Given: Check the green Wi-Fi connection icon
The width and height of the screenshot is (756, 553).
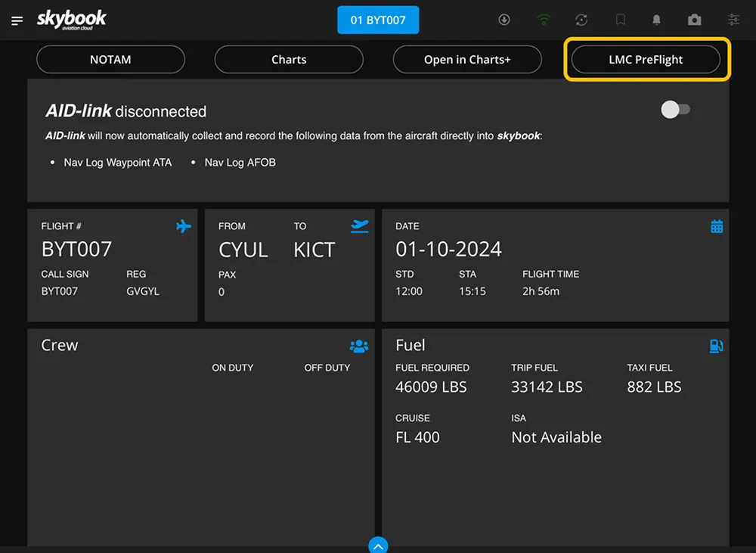Looking at the screenshot, I should point(544,20).
